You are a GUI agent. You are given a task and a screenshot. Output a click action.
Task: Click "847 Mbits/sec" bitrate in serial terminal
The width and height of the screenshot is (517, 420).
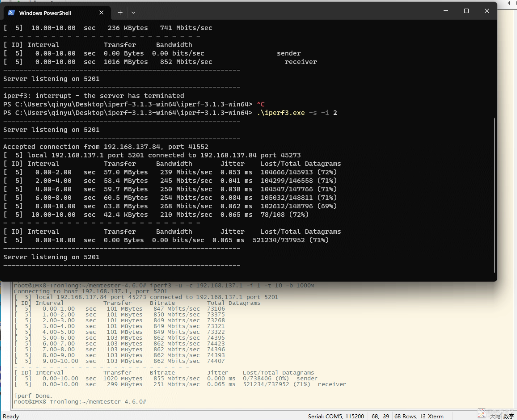click(x=176, y=309)
